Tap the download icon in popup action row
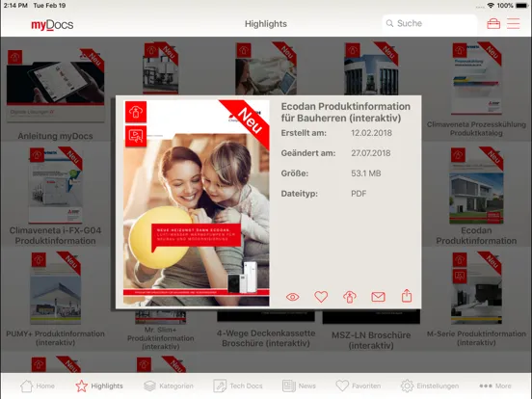This screenshot has width=532, height=399. click(x=350, y=297)
